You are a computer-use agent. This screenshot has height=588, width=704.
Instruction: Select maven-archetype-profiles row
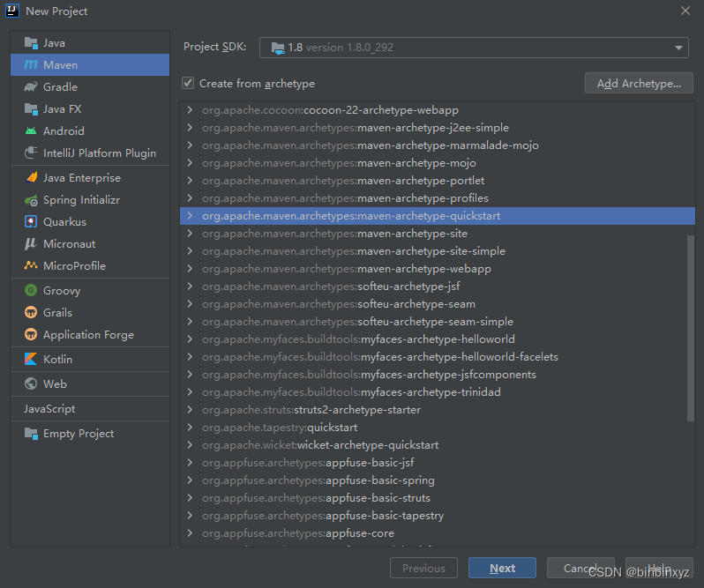[438, 198]
